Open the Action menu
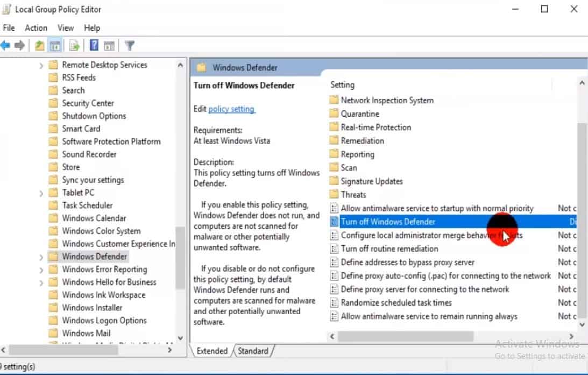Screen dimensions: 588x375 click(36, 28)
